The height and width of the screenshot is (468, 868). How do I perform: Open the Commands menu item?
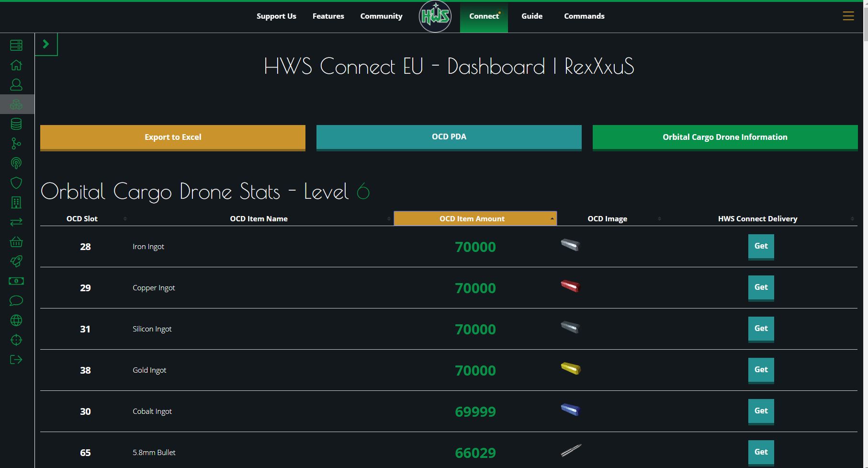click(x=584, y=16)
